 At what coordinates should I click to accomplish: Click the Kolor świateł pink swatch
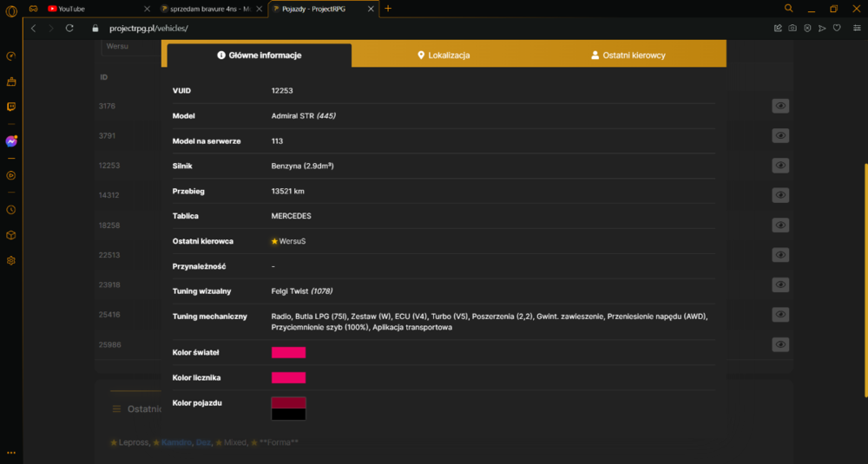(x=288, y=352)
